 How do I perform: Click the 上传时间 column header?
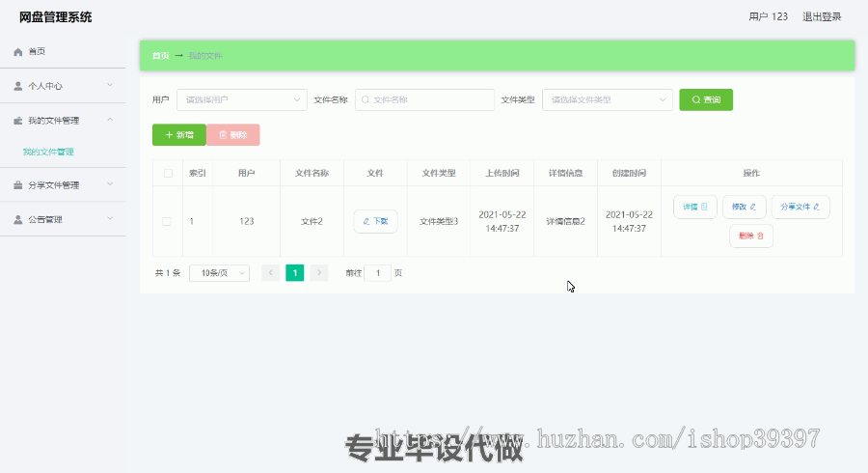click(502, 173)
